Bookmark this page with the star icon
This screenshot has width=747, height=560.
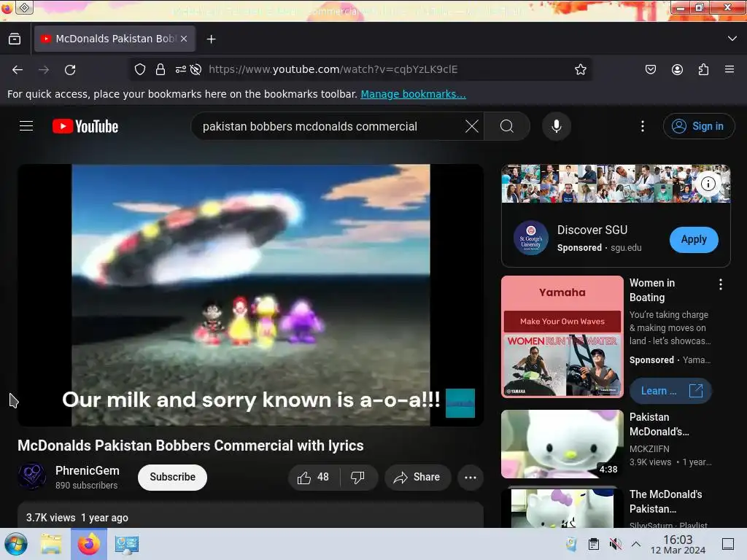(x=580, y=69)
